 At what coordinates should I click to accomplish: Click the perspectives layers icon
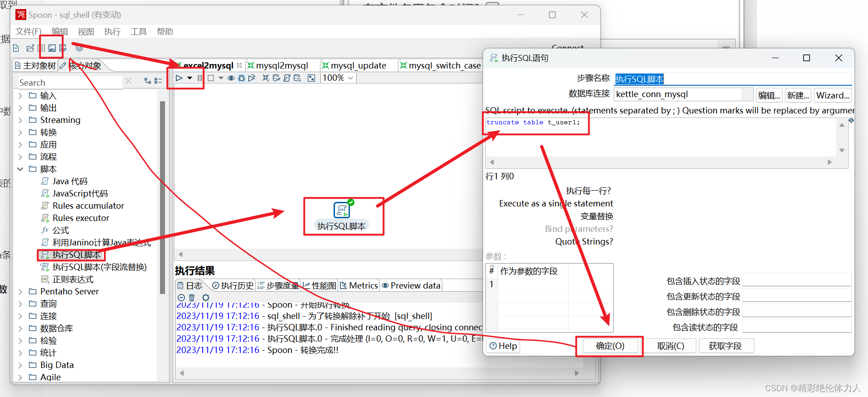pyautogui.click(x=79, y=48)
